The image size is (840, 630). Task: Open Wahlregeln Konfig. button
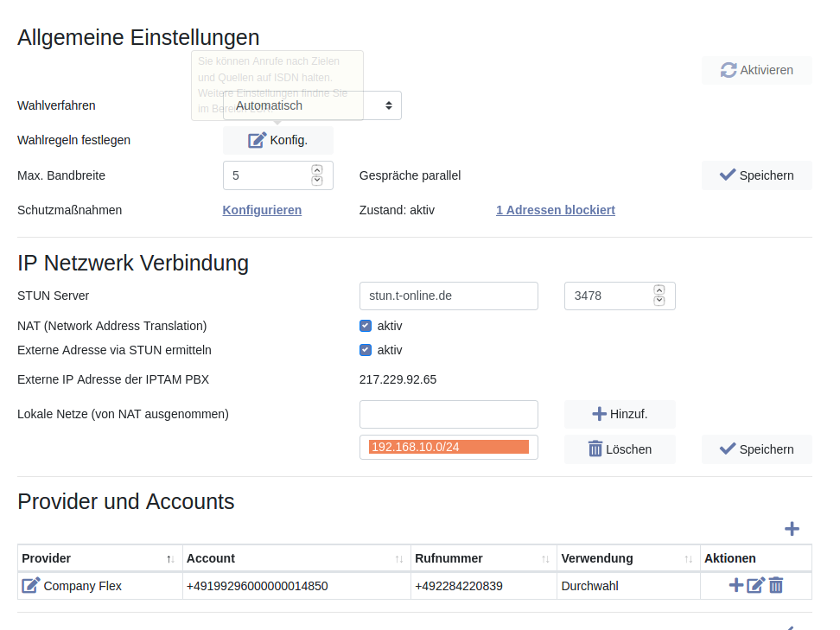pos(277,140)
